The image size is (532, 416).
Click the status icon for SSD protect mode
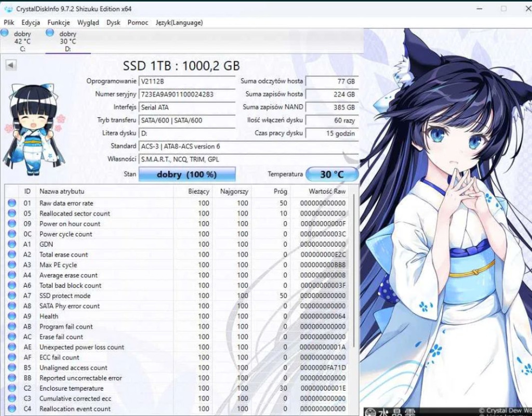[12, 296]
